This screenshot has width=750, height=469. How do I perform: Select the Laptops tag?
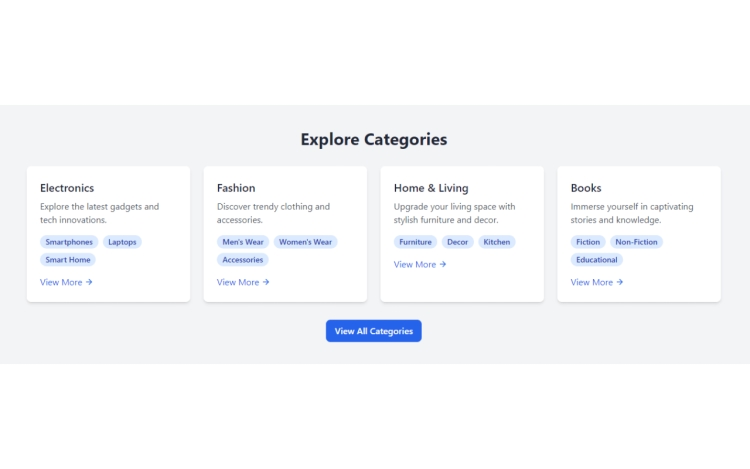pyautogui.click(x=122, y=242)
